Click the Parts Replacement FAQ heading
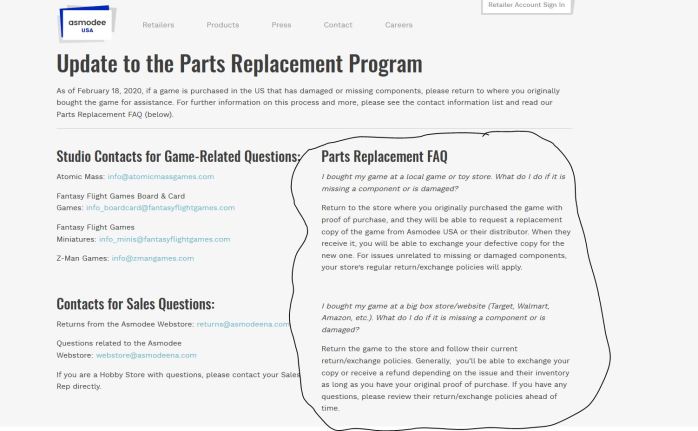 (x=384, y=157)
